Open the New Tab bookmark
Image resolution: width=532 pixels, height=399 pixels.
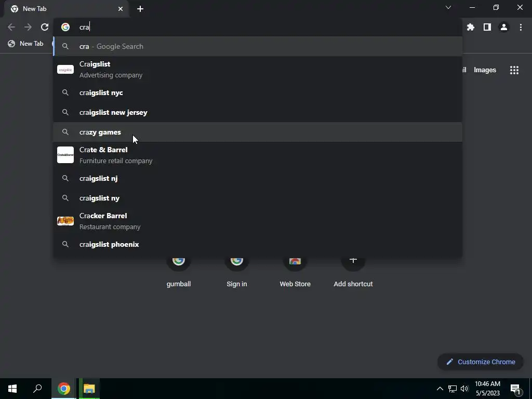click(26, 44)
